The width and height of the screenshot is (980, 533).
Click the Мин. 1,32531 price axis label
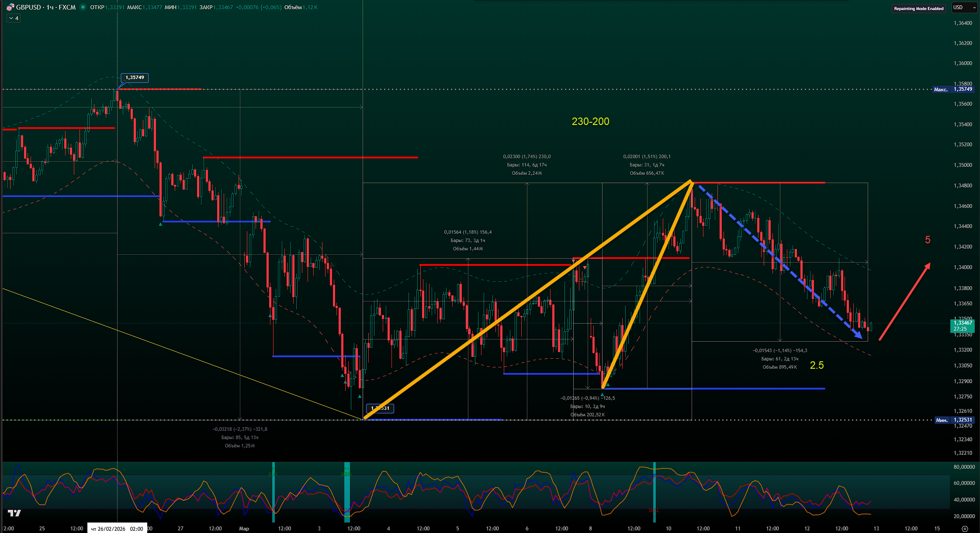954,420
